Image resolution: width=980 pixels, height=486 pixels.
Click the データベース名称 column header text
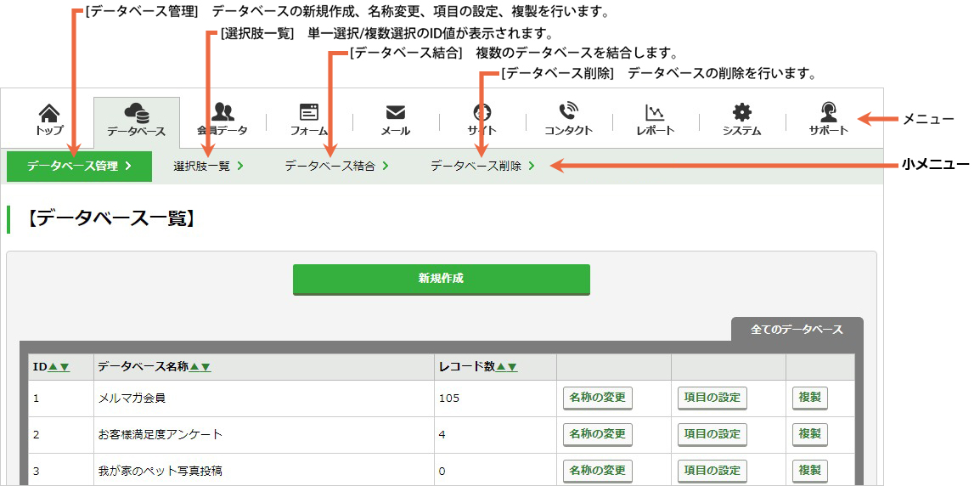pyautogui.click(x=144, y=367)
